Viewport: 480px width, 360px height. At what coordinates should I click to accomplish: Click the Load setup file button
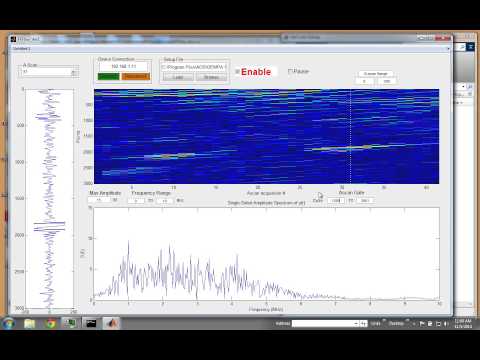(x=178, y=77)
